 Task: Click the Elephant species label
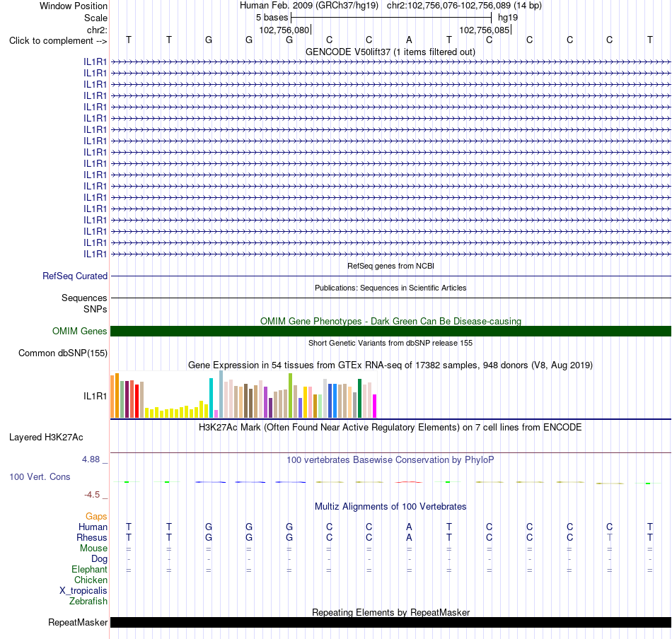tap(89, 569)
